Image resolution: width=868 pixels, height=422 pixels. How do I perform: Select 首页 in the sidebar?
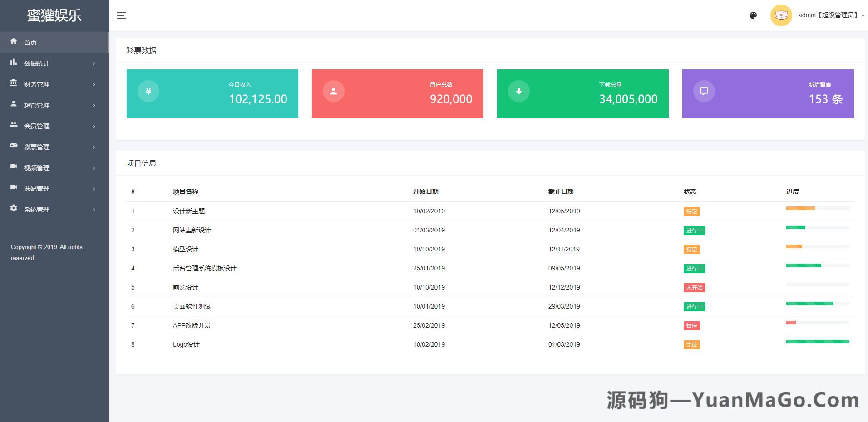[x=30, y=43]
